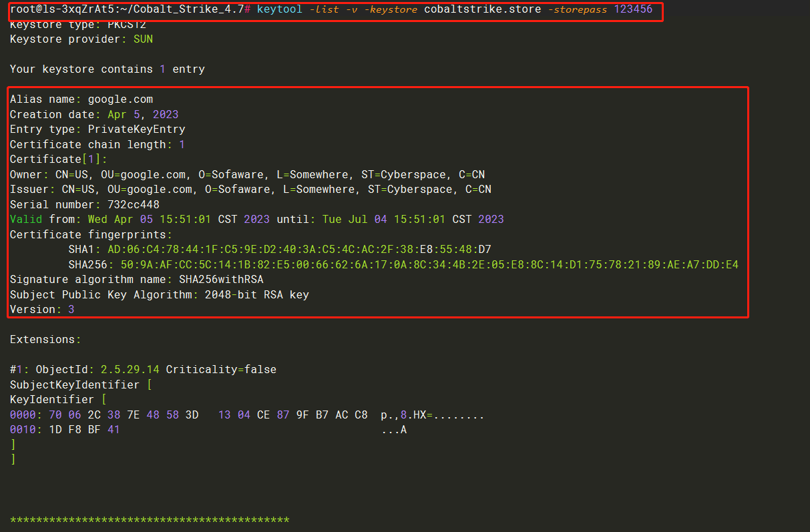Click the Keystore provider SUN value
The height and width of the screenshot is (532, 810).
tap(143, 39)
